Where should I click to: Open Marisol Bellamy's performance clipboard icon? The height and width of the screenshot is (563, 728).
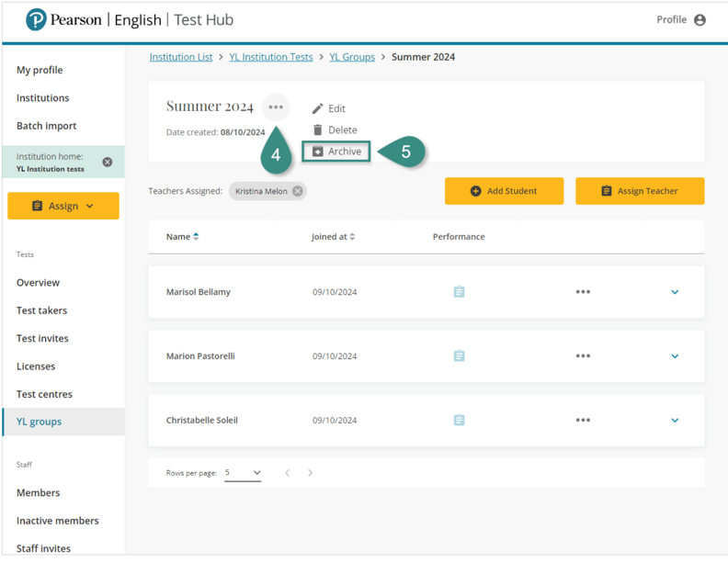[x=459, y=292]
